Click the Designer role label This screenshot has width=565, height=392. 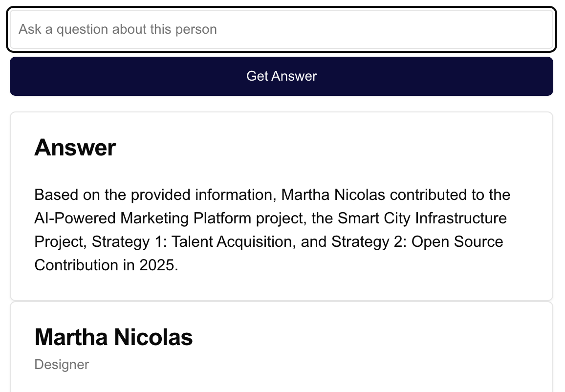tap(62, 365)
